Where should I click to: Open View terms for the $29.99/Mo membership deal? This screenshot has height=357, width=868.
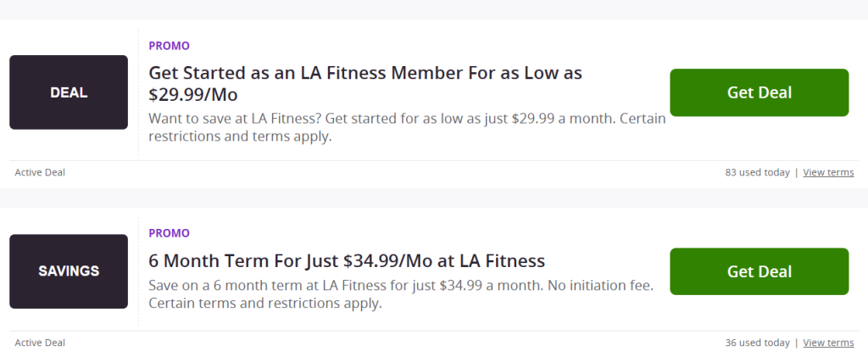point(828,173)
